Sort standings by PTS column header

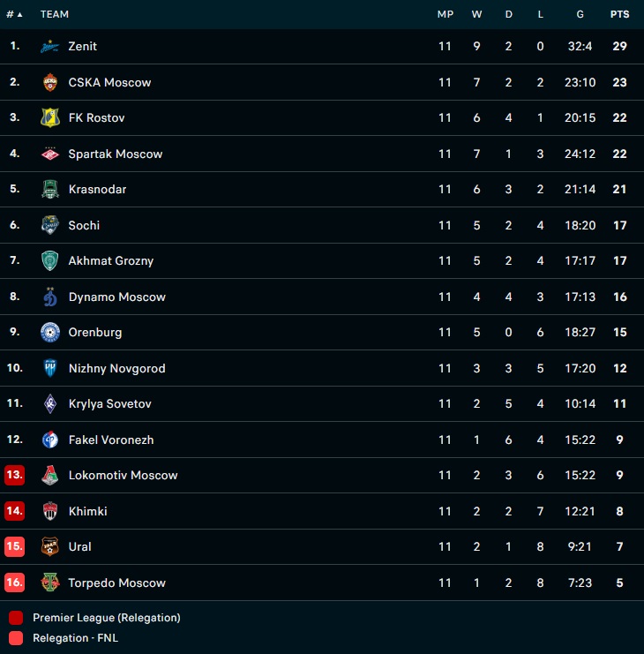tap(619, 14)
